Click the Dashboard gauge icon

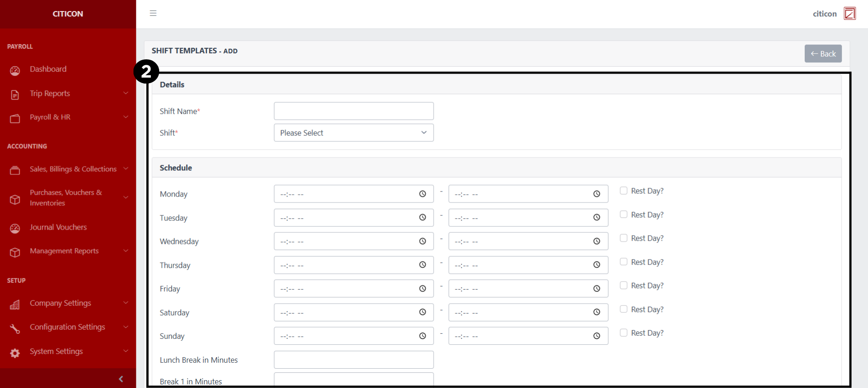pos(15,71)
